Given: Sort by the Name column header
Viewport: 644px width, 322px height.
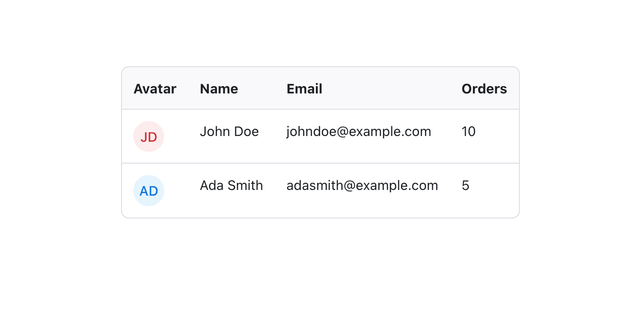Looking at the screenshot, I should tap(219, 89).
